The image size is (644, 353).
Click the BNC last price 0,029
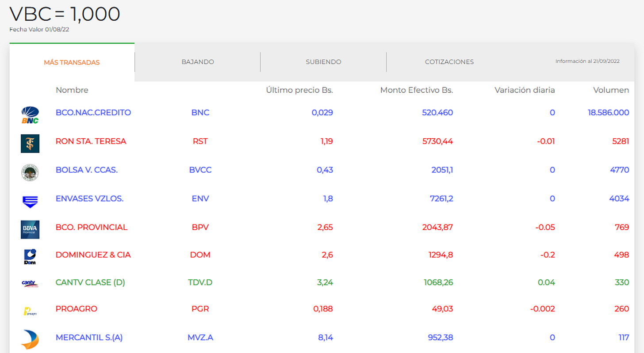322,113
